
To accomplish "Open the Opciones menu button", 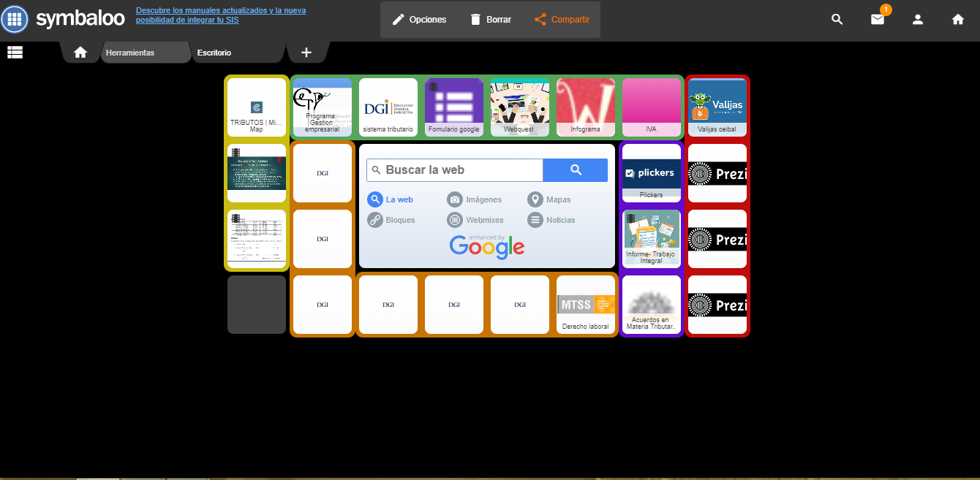I will (x=419, y=20).
